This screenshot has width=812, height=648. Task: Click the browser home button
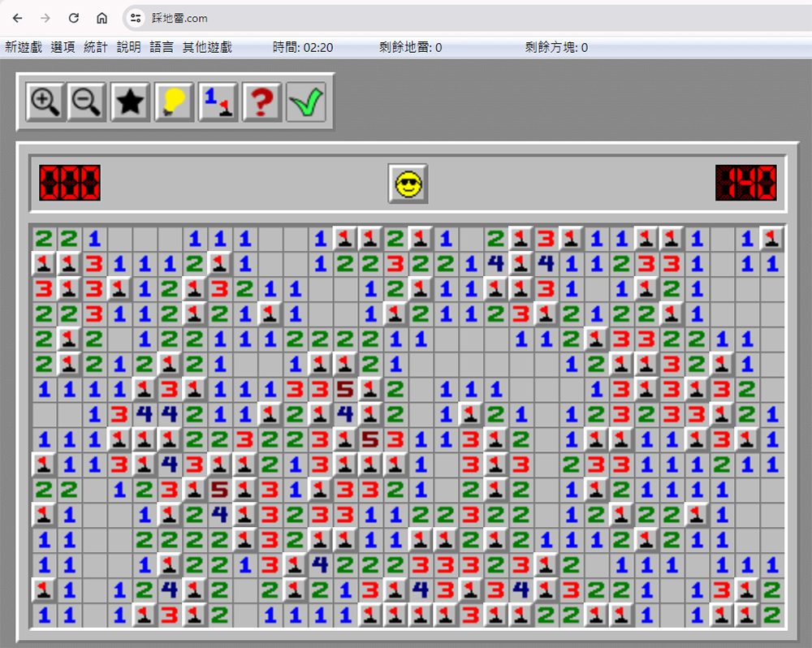click(102, 18)
